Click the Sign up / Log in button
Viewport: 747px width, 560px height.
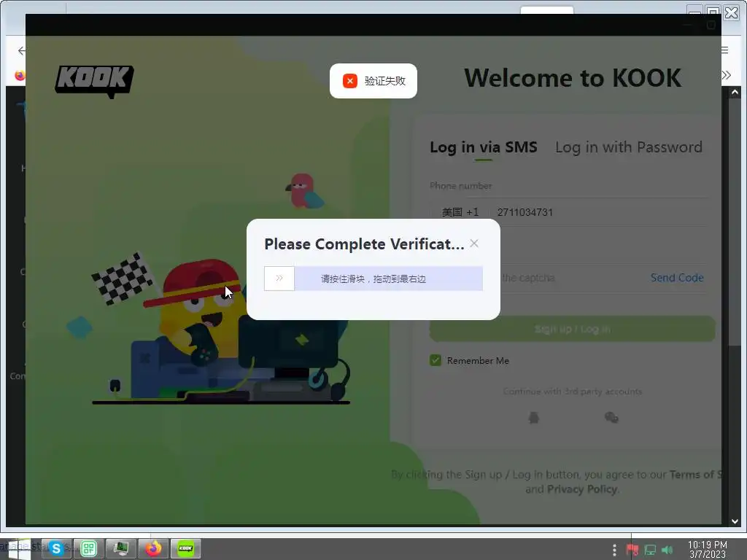(572, 329)
